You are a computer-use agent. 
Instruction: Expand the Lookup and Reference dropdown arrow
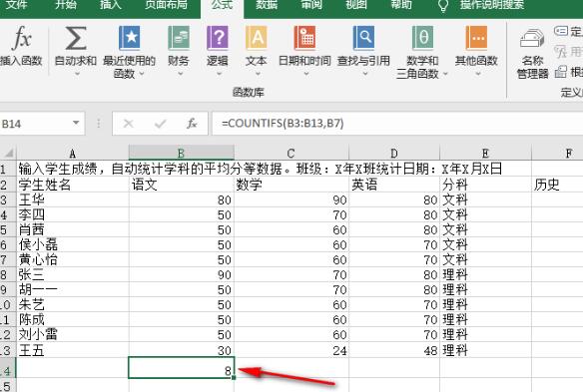tap(364, 74)
